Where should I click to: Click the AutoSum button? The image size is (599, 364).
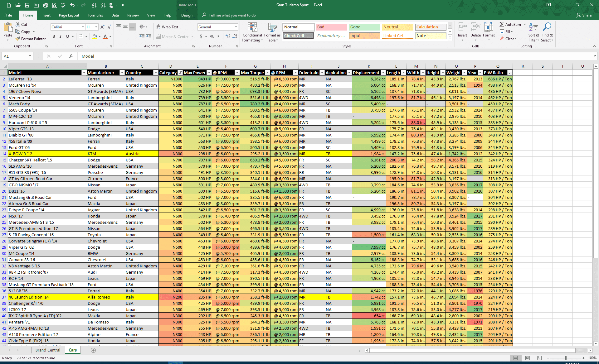pos(510,24)
